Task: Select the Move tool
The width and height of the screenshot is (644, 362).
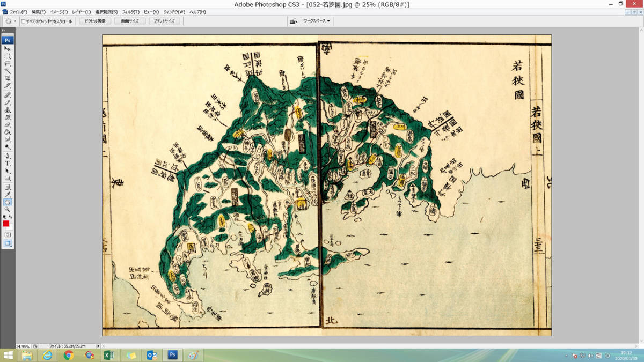Action: click(x=8, y=48)
